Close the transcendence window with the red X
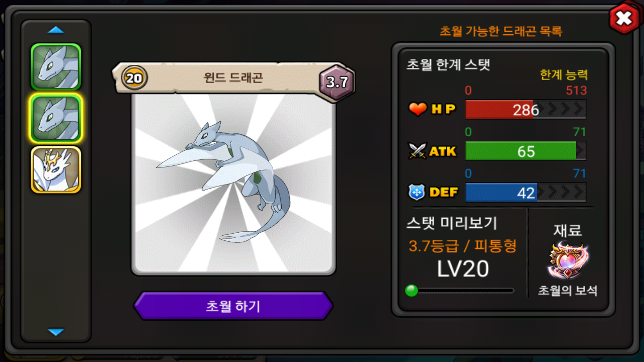Image resolution: width=644 pixels, height=362 pixels. 623,19
